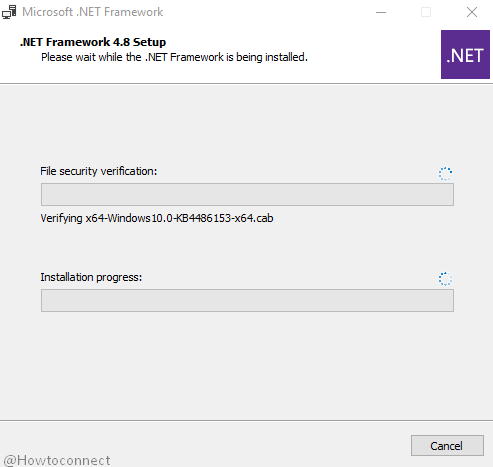
Task: Click the '.NET Framework 4.8 Setup' heading
Action: tap(93, 42)
